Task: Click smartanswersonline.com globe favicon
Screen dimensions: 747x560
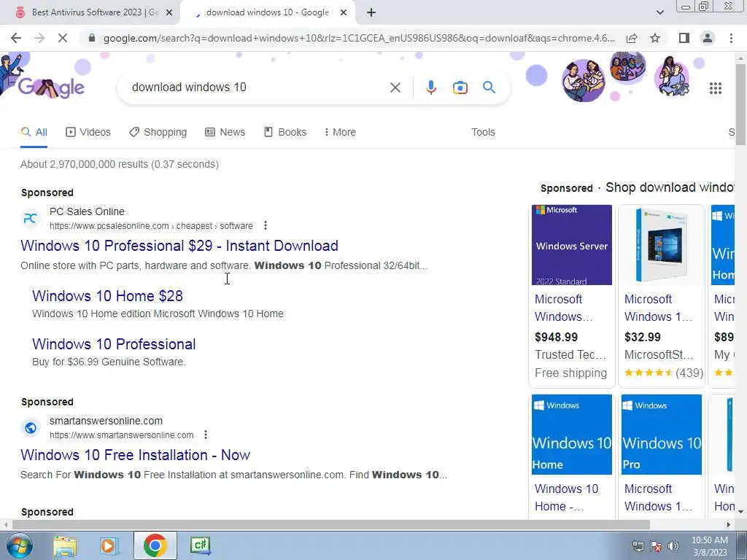Action: click(x=31, y=427)
